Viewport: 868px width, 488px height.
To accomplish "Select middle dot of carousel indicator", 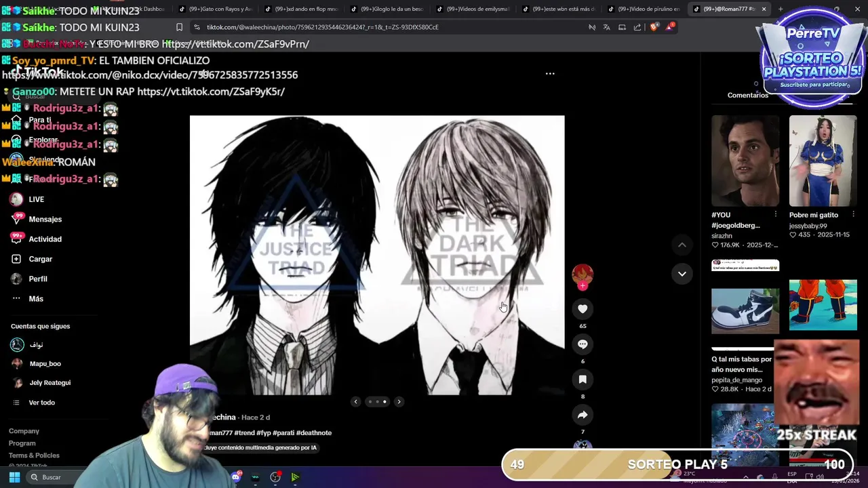I will tap(377, 402).
